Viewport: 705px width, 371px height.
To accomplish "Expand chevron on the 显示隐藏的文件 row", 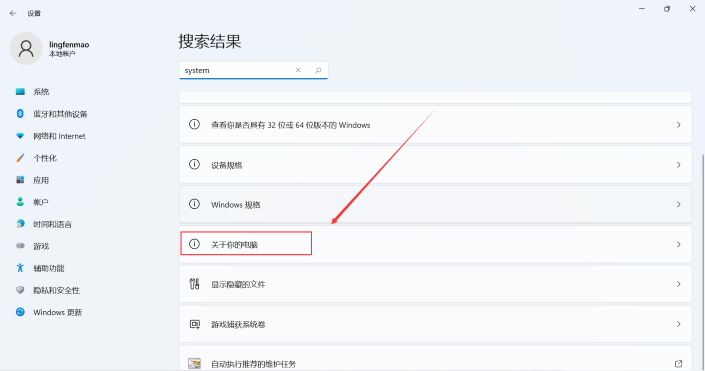I will (678, 284).
